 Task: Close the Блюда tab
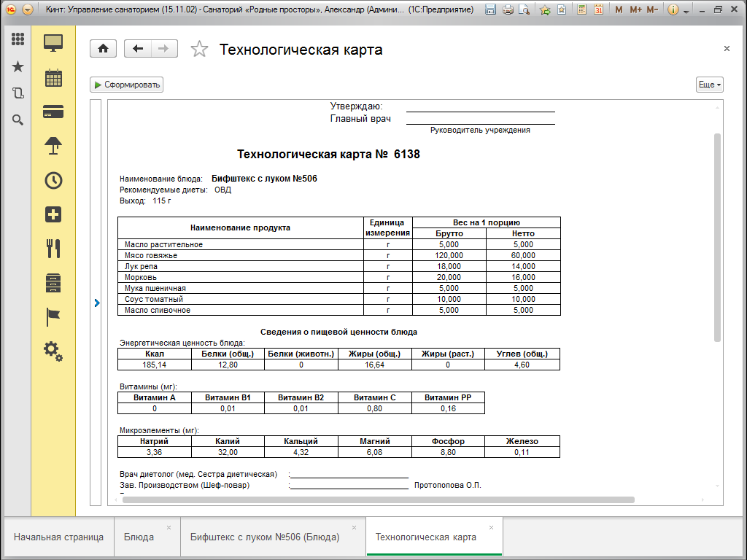[x=169, y=528]
